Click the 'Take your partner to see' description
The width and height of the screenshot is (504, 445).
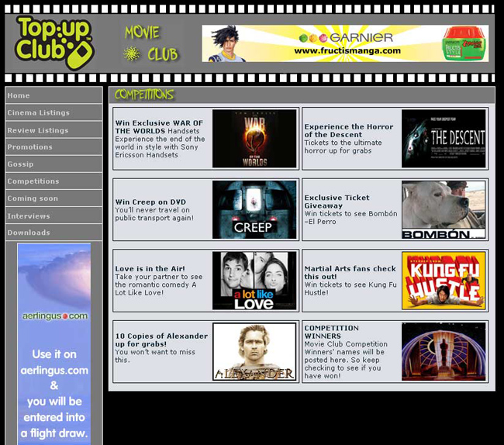click(x=159, y=285)
